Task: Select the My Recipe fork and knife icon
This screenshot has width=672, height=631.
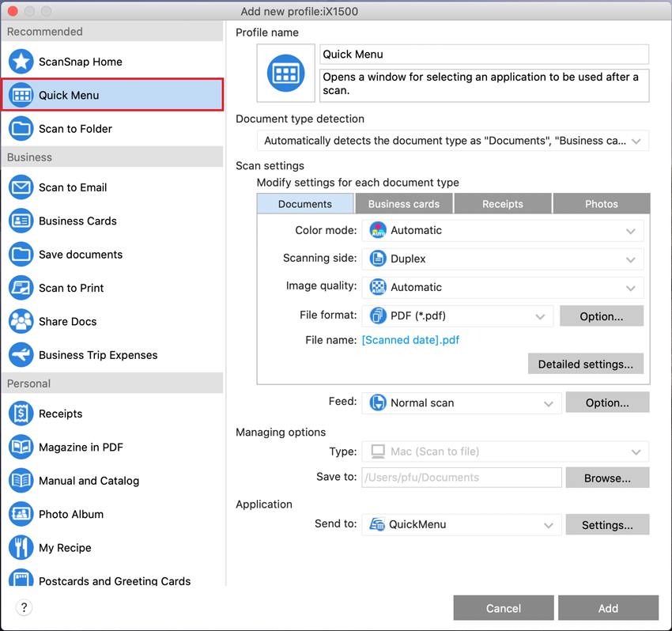Action: (x=21, y=547)
